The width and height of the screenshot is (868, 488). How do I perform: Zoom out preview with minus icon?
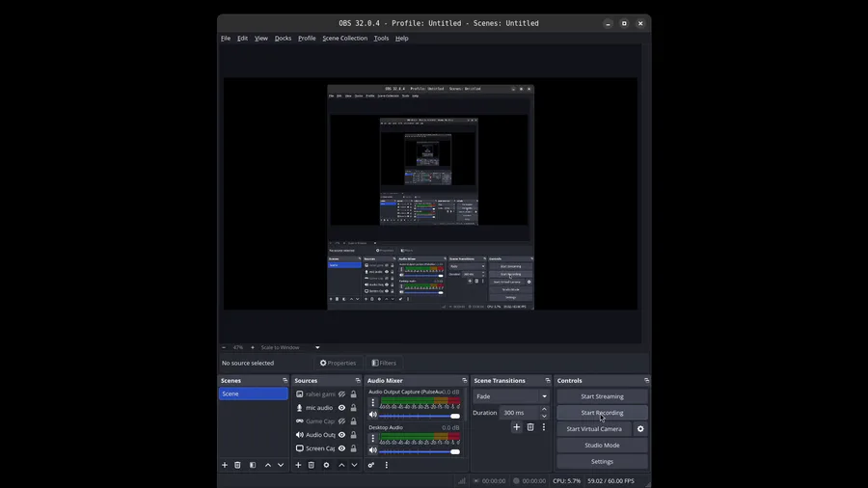224,347
